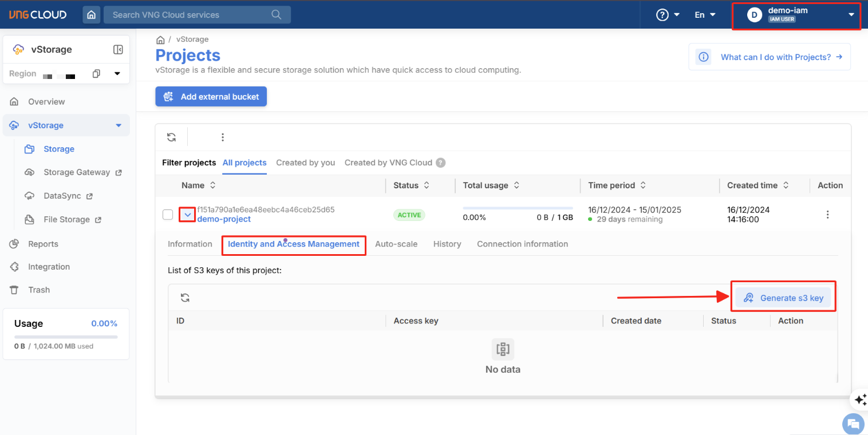Screen dimensions: 868x435
Task: Refresh the S3 keys list
Action: [185, 298]
